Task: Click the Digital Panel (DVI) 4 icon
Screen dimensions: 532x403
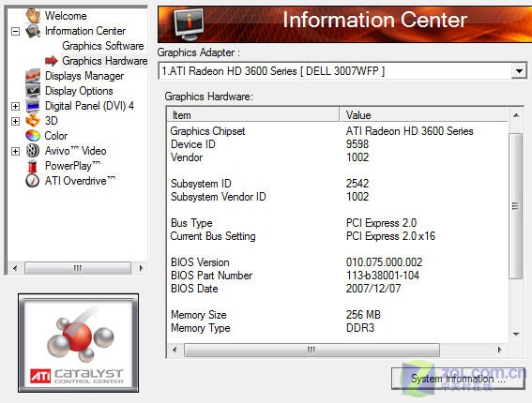Action: [33, 106]
